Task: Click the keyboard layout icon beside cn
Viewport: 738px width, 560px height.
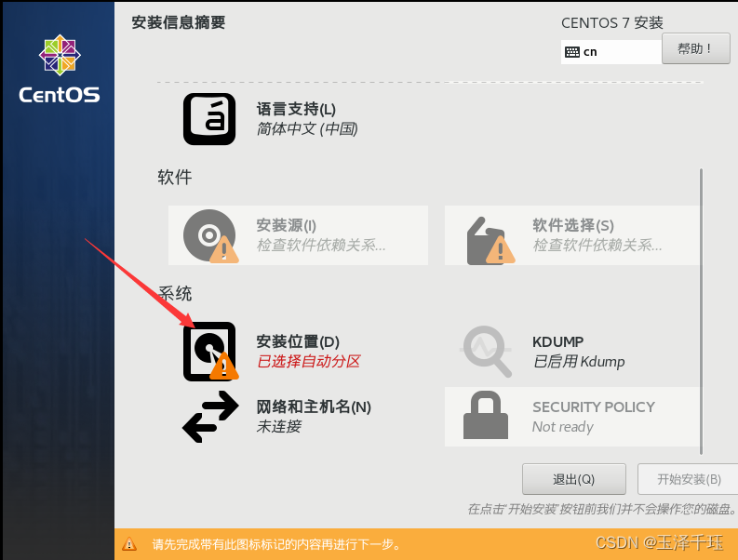Action: tap(571, 52)
